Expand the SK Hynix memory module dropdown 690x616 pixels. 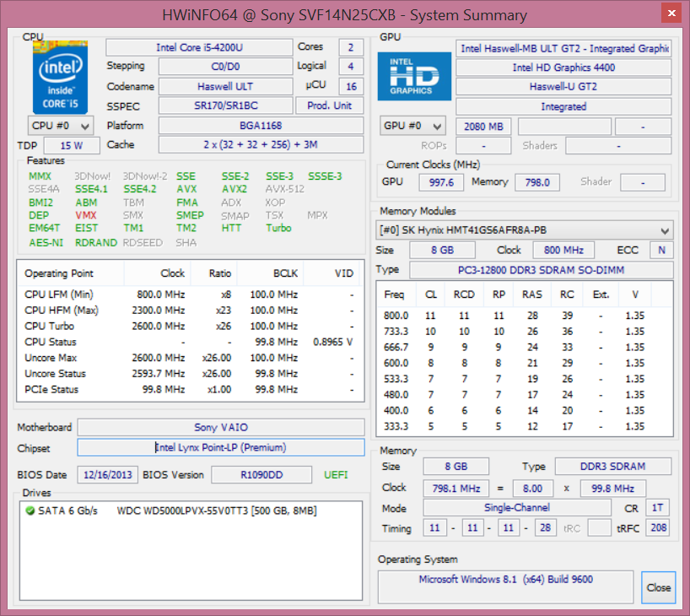524,230
